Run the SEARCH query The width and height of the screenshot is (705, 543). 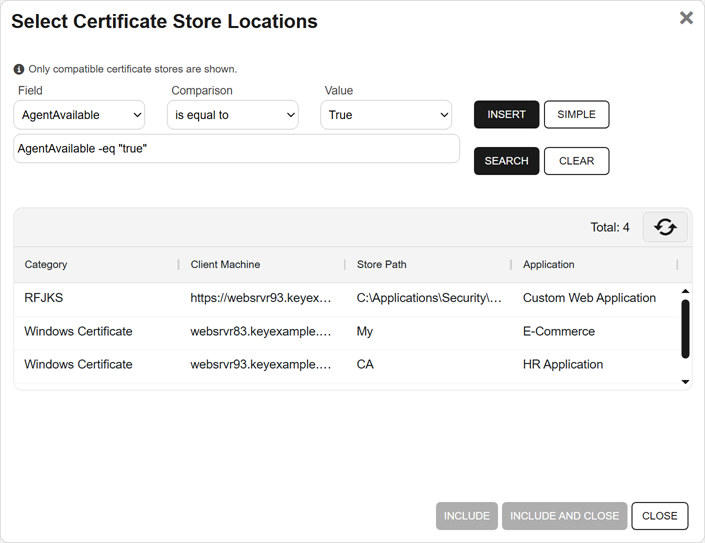coord(506,161)
